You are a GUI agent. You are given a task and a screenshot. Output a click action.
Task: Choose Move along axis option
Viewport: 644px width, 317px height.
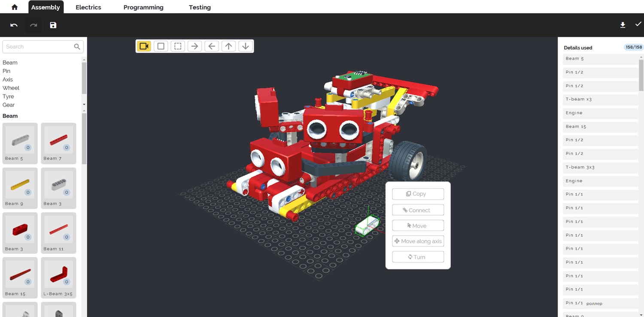coord(418,241)
